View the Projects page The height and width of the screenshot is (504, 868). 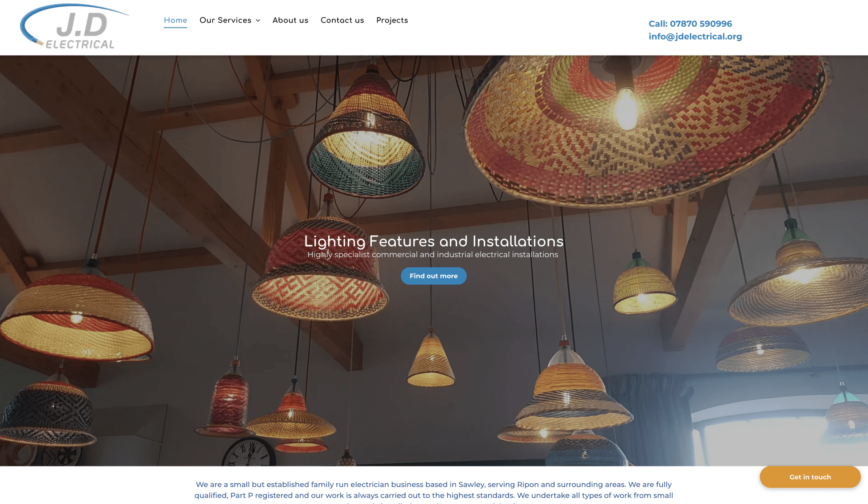[x=392, y=20]
